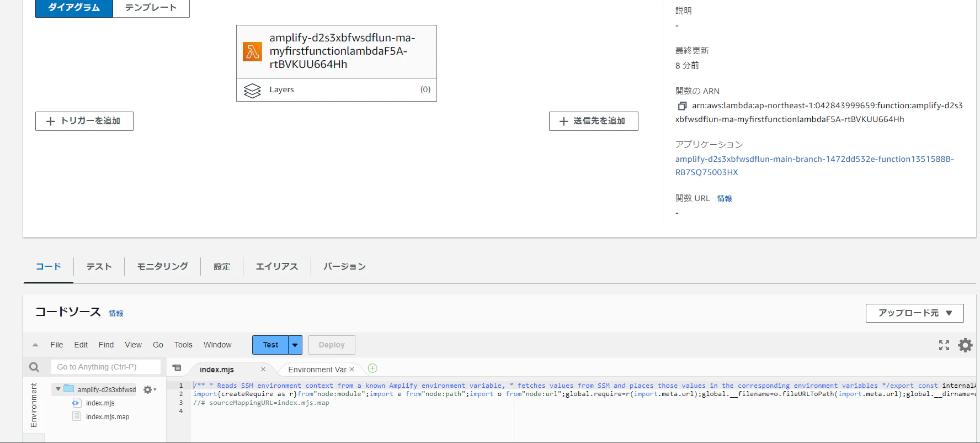Click the ARN text starting arn:aws:lambda
The width and height of the screenshot is (980, 443).
(819, 112)
